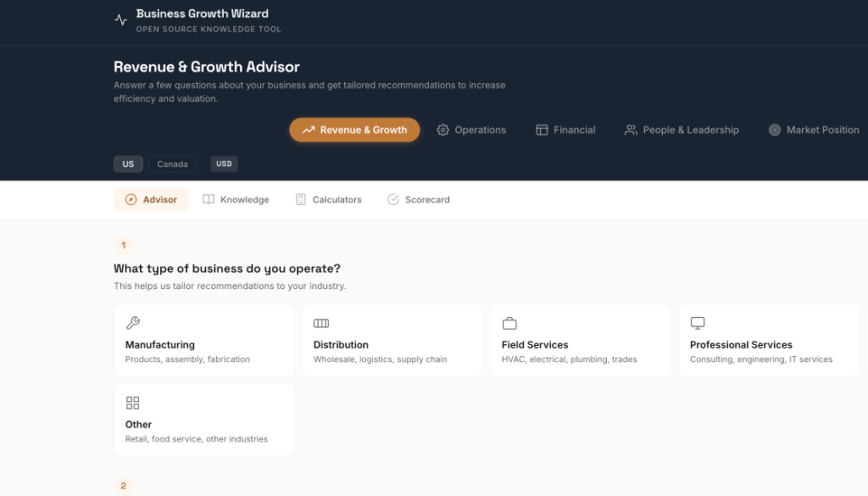Click the monitor icon on Professional Services card

pyautogui.click(x=698, y=322)
